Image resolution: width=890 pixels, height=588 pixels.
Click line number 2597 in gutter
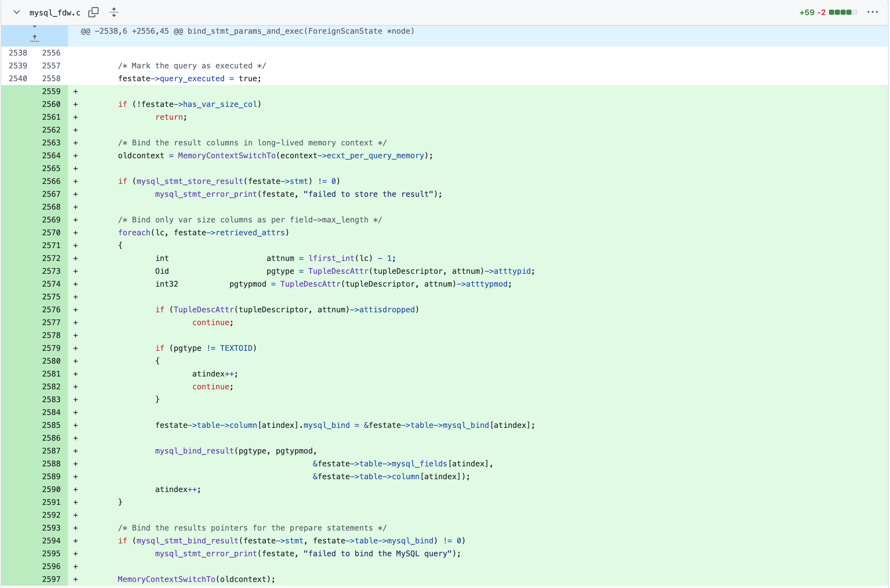(51, 579)
